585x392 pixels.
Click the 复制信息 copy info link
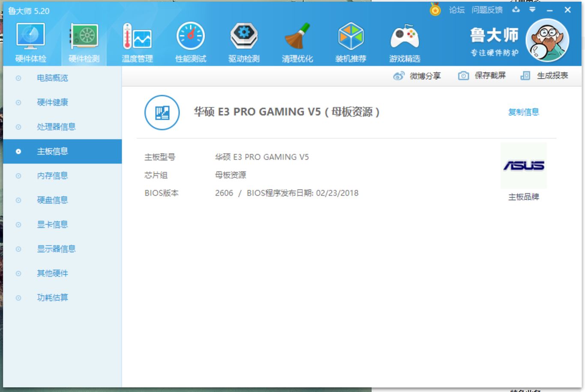(523, 112)
